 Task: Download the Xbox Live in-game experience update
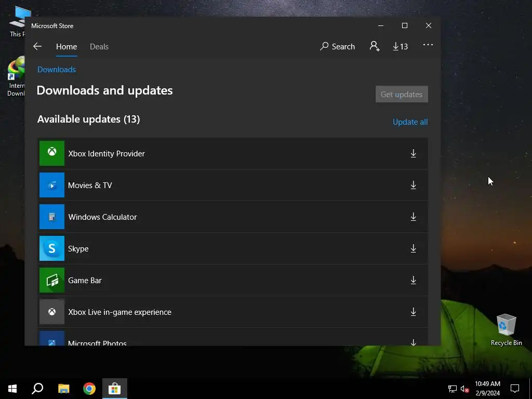[x=413, y=312]
